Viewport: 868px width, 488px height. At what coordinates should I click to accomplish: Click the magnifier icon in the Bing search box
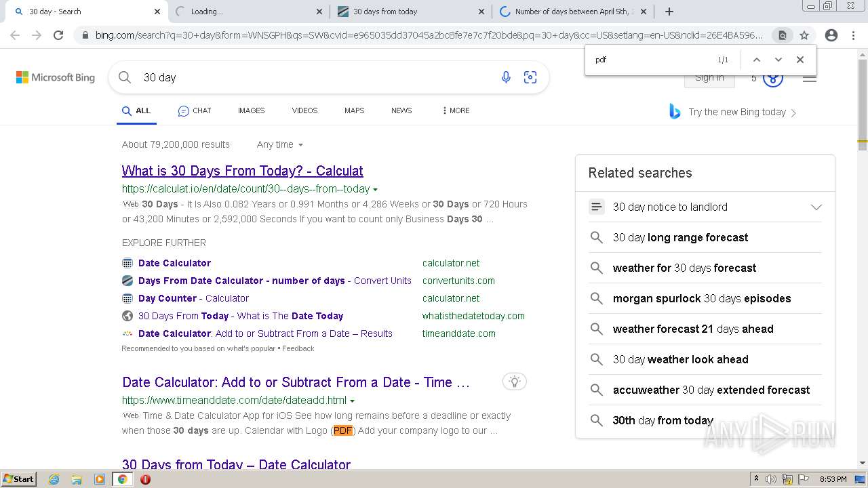(x=125, y=77)
